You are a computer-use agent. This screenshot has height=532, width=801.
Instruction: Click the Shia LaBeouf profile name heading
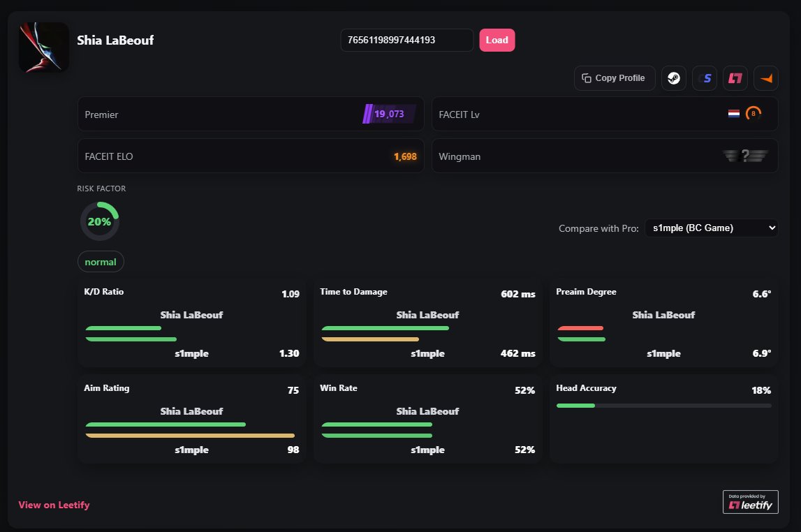[115, 40]
